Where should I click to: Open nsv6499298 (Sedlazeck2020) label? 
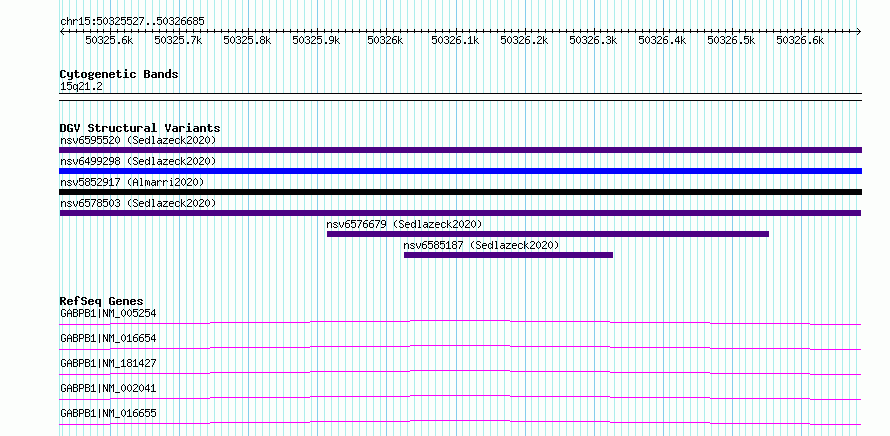pos(138,161)
